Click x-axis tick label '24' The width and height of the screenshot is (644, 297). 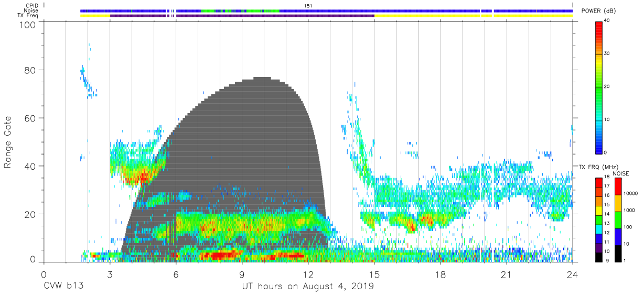573,274
